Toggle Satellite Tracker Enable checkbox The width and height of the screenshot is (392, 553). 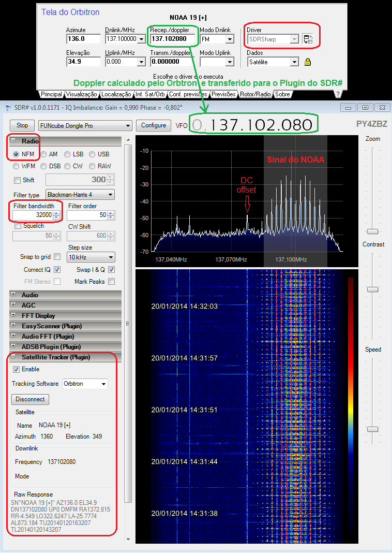pyautogui.click(x=16, y=369)
